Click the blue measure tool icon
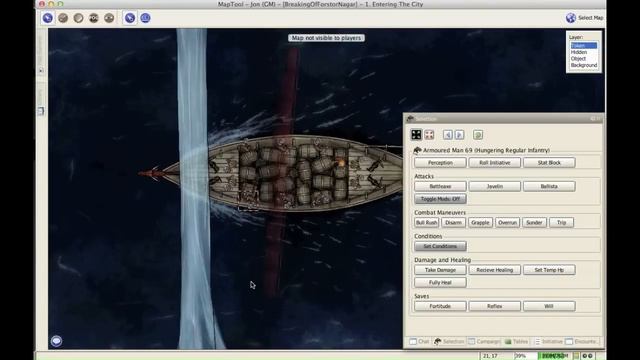 pyautogui.click(x=145, y=18)
